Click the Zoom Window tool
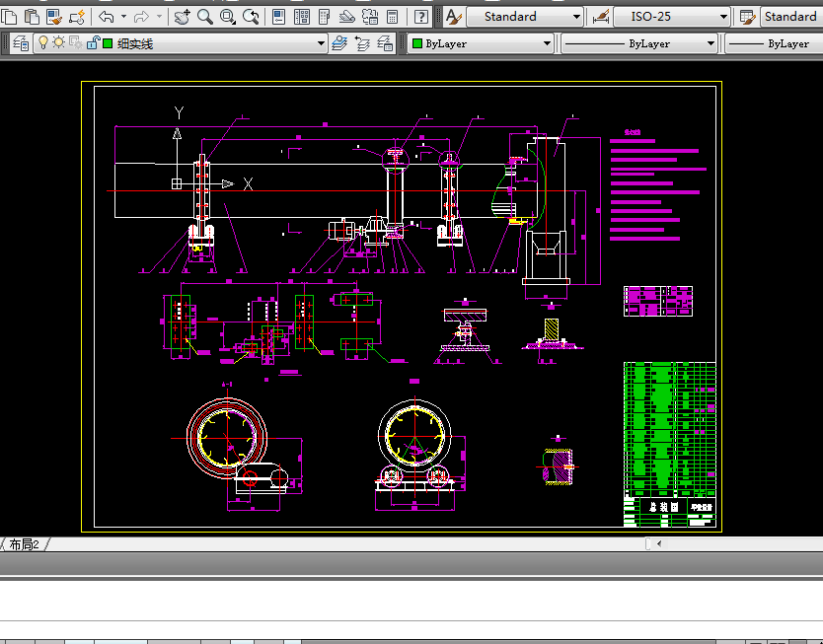The width and height of the screenshot is (823, 644). [x=228, y=17]
